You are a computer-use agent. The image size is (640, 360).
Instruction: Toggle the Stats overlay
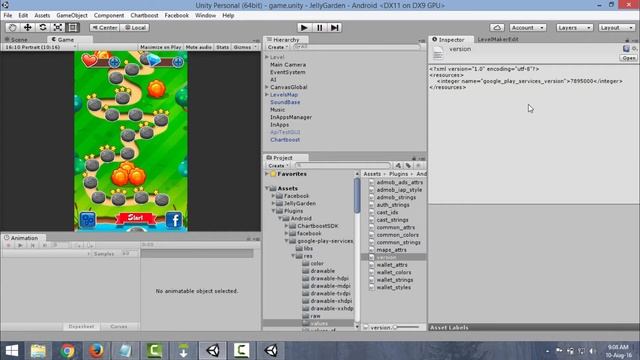pyautogui.click(x=222, y=47)
